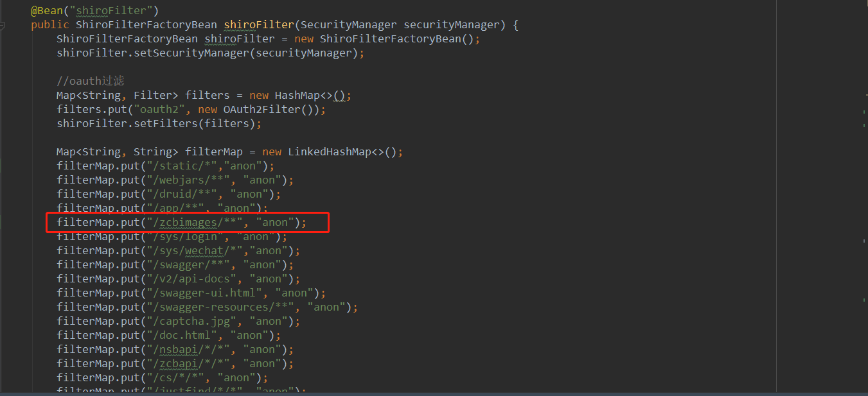Click the "/sys/wechat/*" path string

pos(195,251)
